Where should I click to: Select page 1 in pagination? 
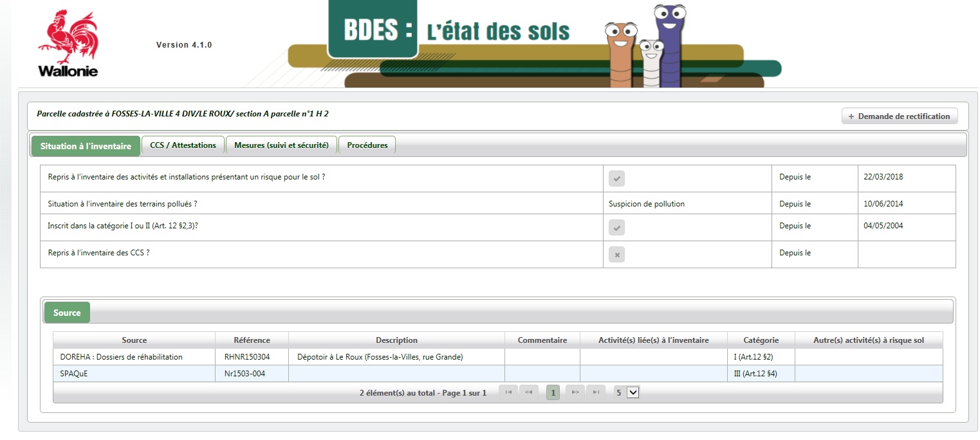tap(553, 392)
